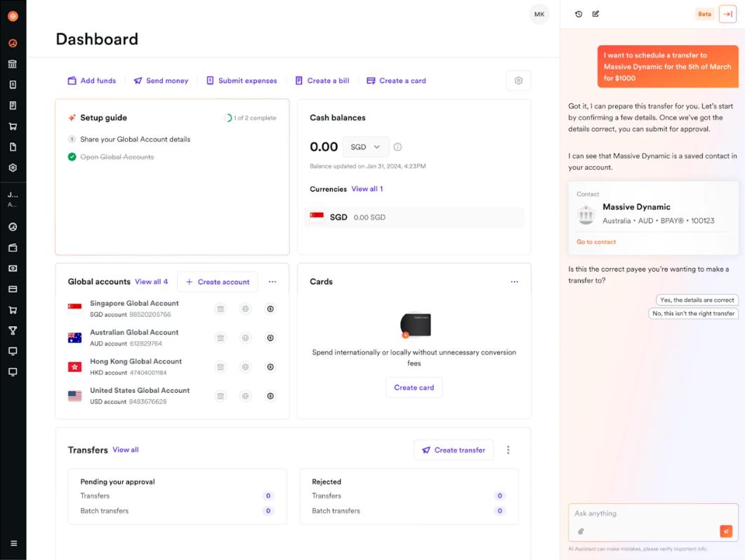Collapse the AI assistant panel
This screenshot has width=745, height=560.
pos(727,14)
